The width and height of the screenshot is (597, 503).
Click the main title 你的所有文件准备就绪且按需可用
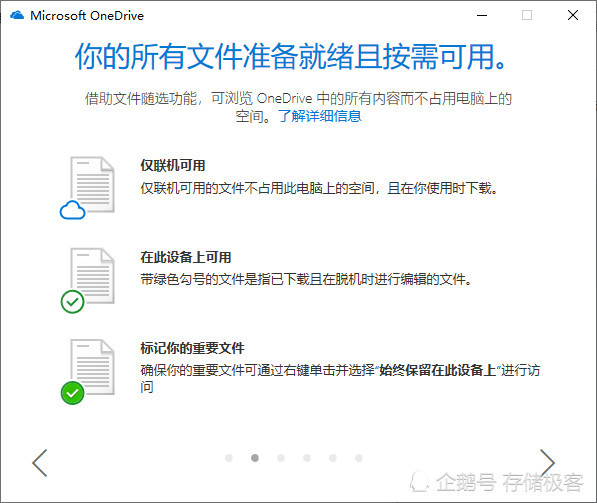tap(291, 56)
